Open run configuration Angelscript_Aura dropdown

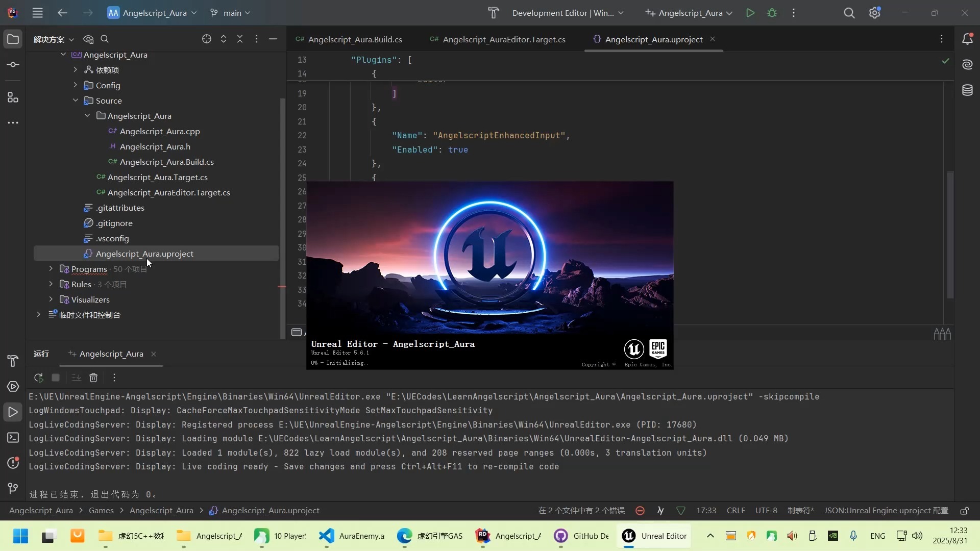coord(689,13)
